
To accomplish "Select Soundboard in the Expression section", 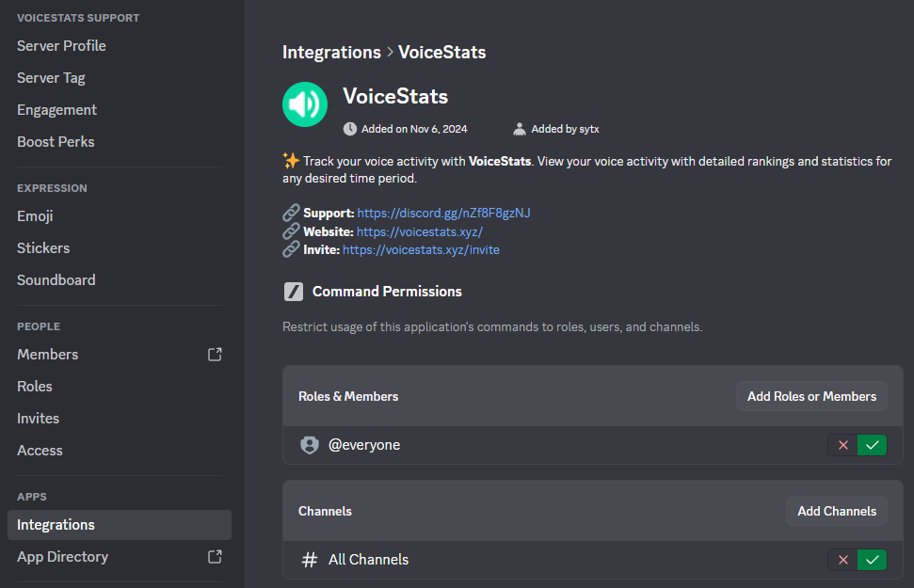I will tap(56, 280).
